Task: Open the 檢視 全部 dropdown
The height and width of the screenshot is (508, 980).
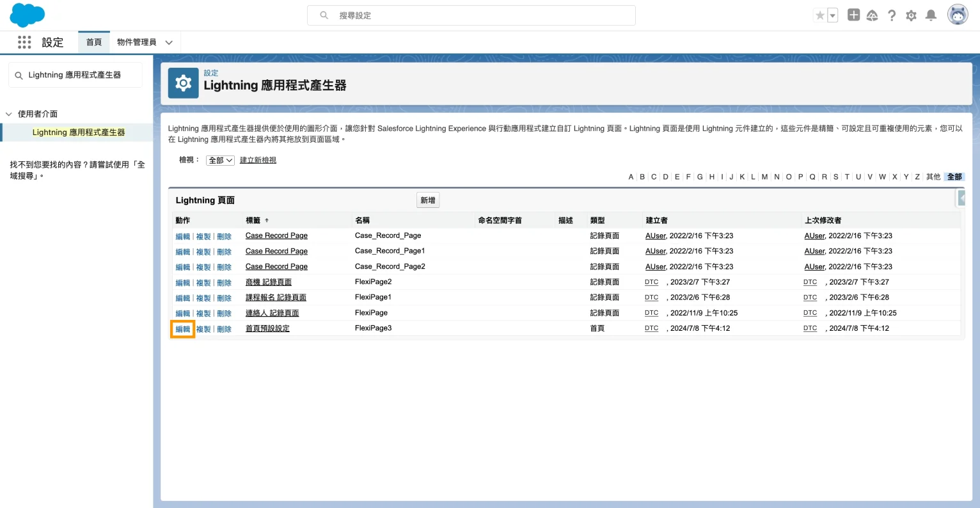Action: coord(220,161)
